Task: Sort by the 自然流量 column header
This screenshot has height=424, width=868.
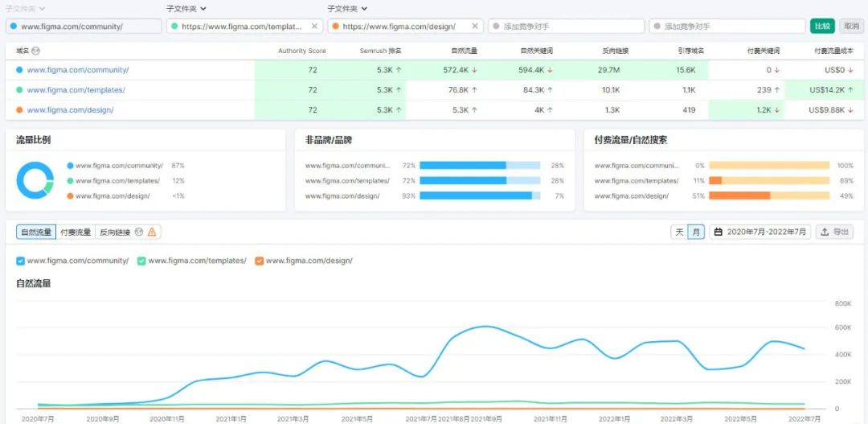Action: click(464, 51)
